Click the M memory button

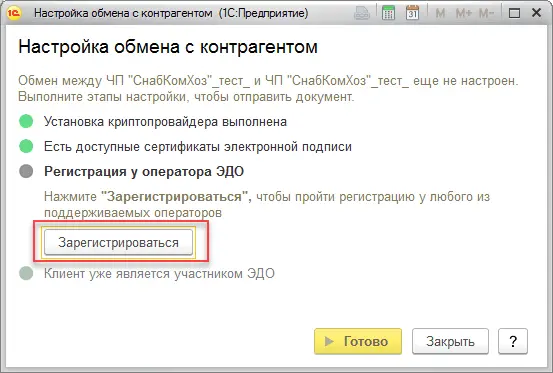pyautogui.click(x=440, y=13)
